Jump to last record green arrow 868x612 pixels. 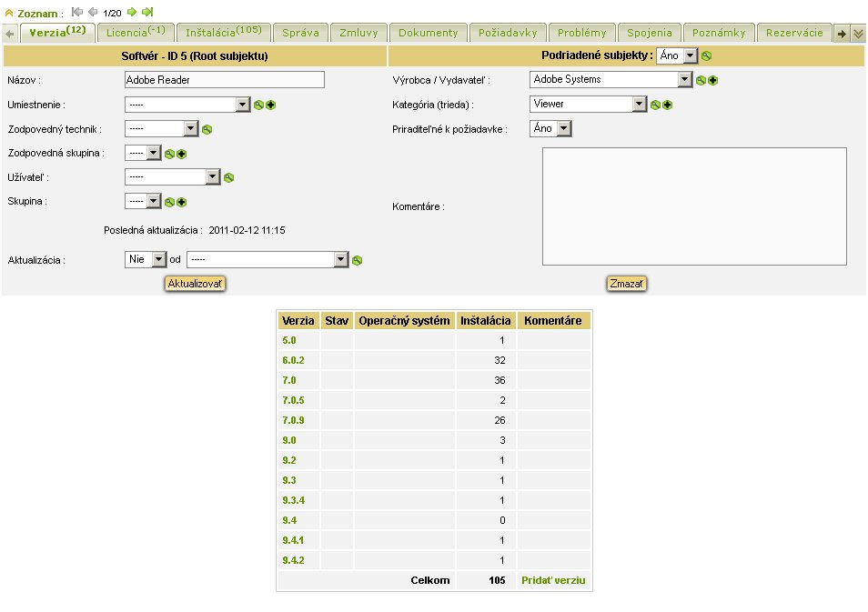point(147,12)
